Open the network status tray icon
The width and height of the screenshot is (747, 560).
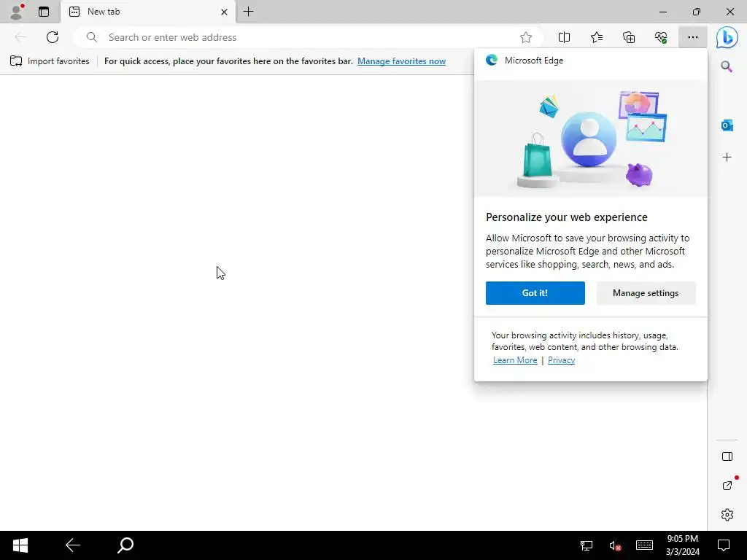click(x=587, y=545)
